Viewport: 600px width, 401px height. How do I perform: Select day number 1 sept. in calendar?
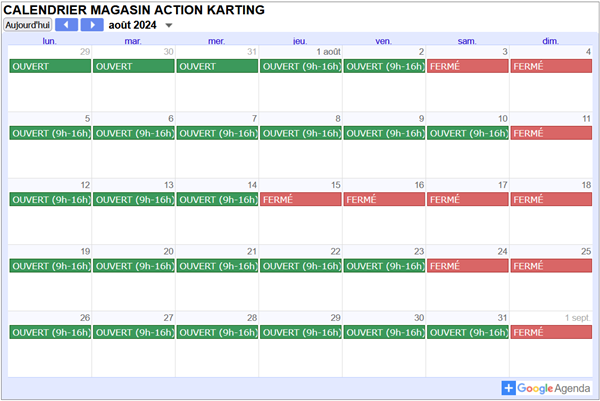click(x=578, y=318)
